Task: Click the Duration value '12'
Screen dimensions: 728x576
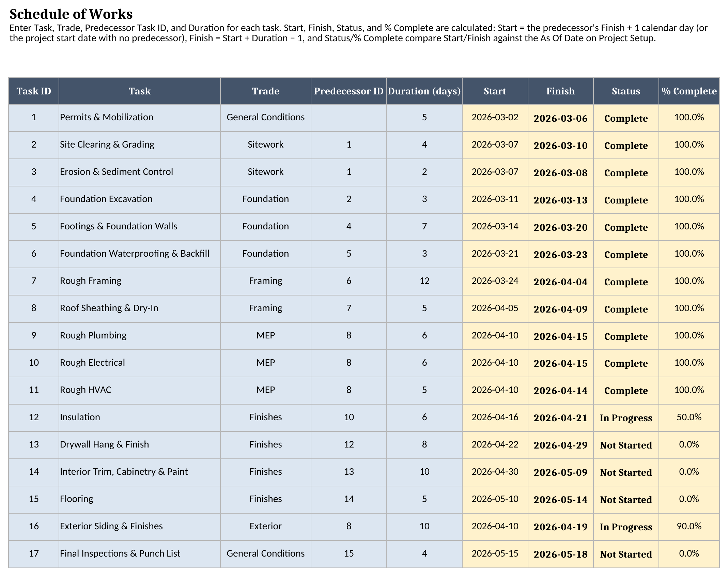Action: [x=424, y=282]
